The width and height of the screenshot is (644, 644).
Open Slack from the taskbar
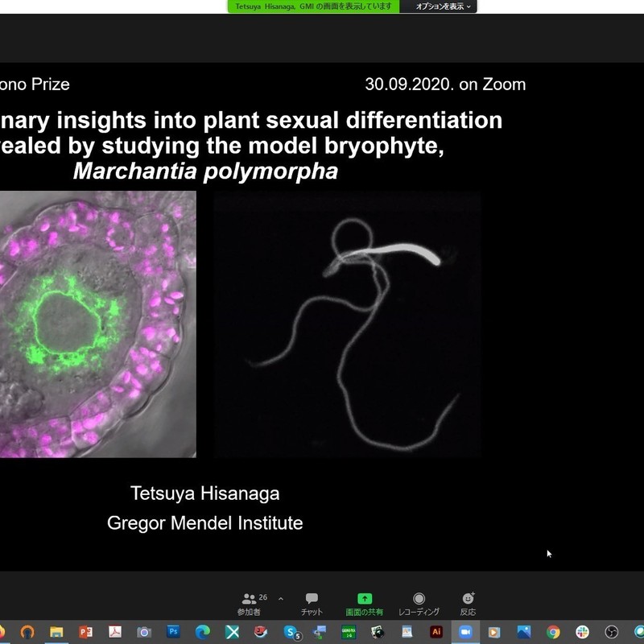[x=582, y=632]
